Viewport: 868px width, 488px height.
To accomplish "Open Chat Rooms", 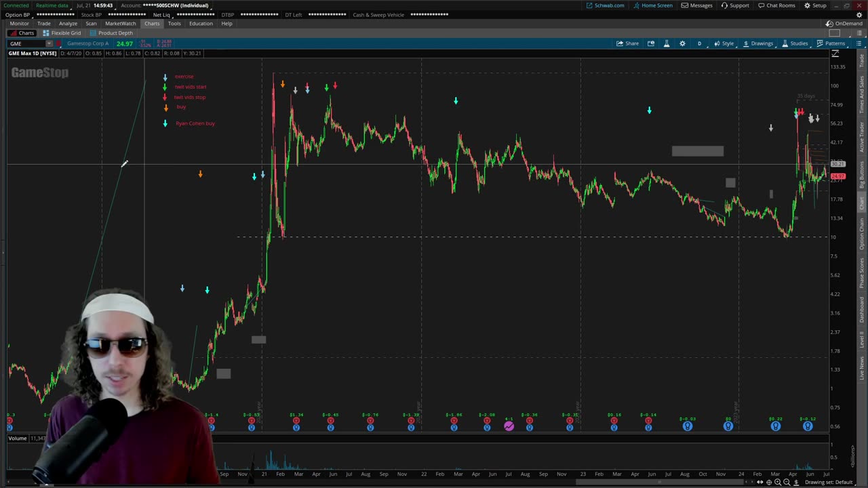I will [x=776, y=5].
